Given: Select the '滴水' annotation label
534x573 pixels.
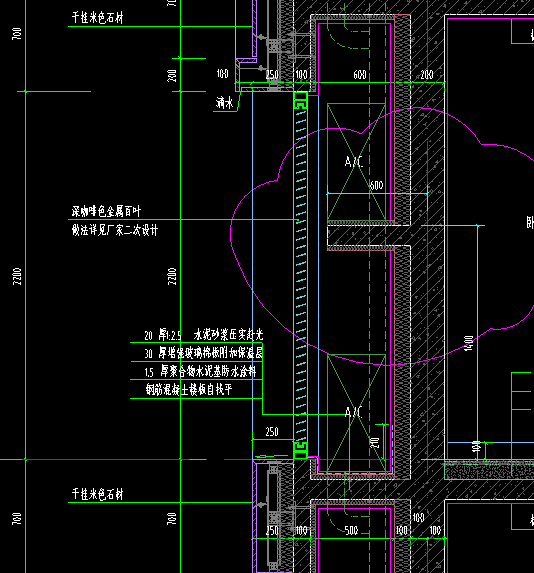Looking at the screenshot, I should pyautogui.click(x=224, y=103).
